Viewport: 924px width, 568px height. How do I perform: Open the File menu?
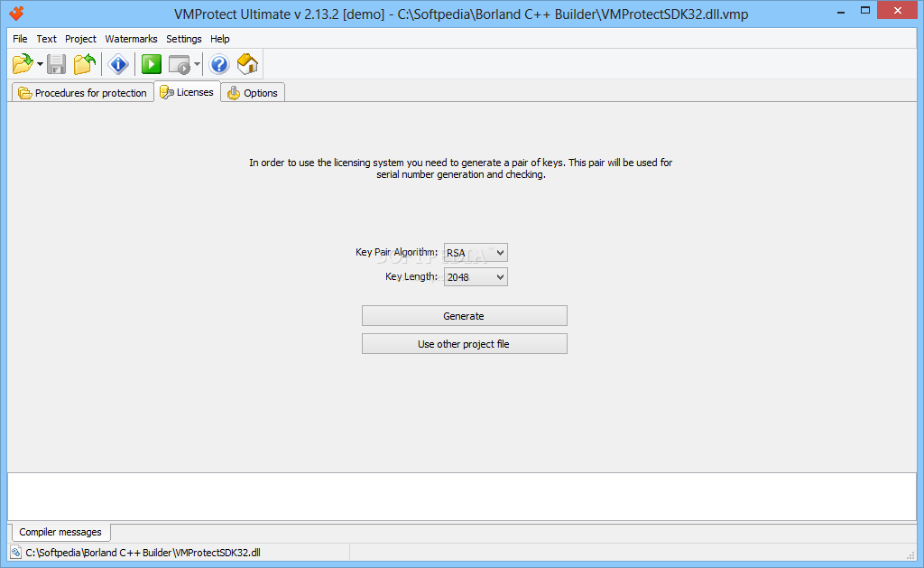(20, 39)
